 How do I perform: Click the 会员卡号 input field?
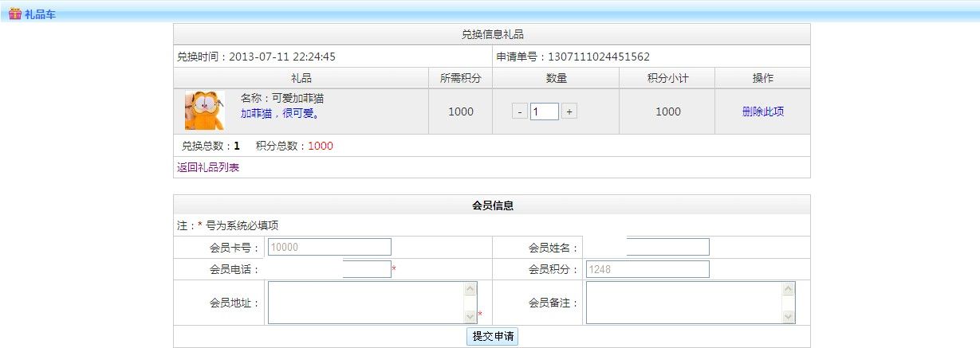(329, 247)
